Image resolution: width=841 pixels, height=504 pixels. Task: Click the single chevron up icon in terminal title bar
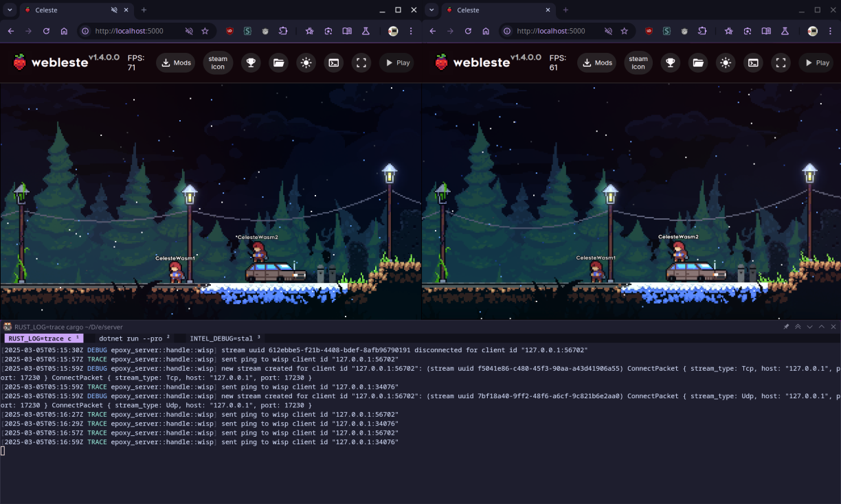point(821,327)
